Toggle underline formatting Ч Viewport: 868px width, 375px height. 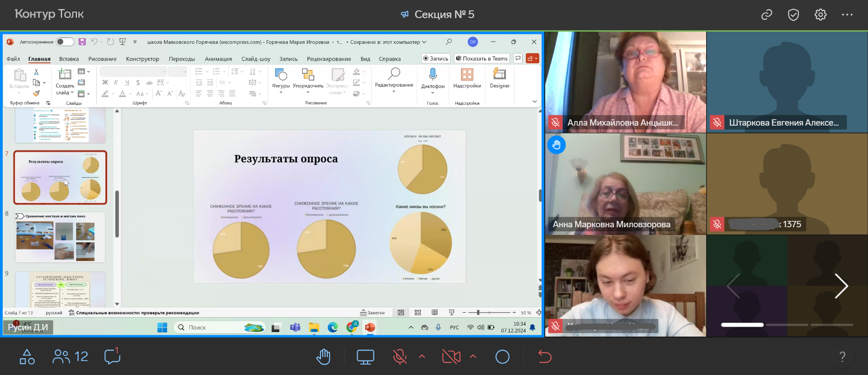pyautogui.click(x=127, y=82)
